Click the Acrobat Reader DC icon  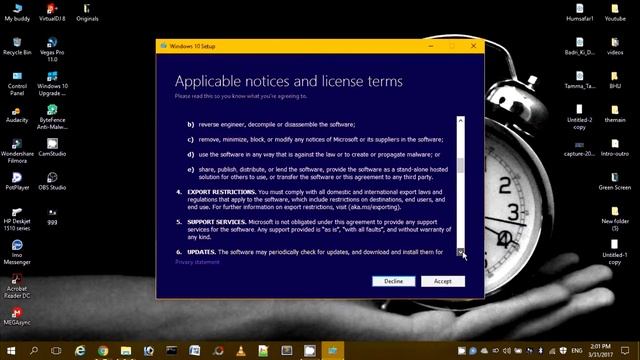tap(17, 286)
